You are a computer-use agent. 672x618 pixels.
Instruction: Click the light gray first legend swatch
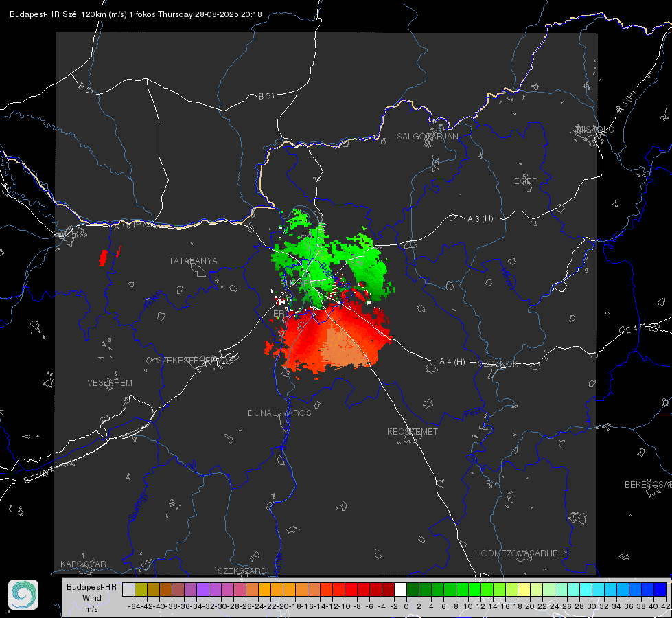point(128,589)
